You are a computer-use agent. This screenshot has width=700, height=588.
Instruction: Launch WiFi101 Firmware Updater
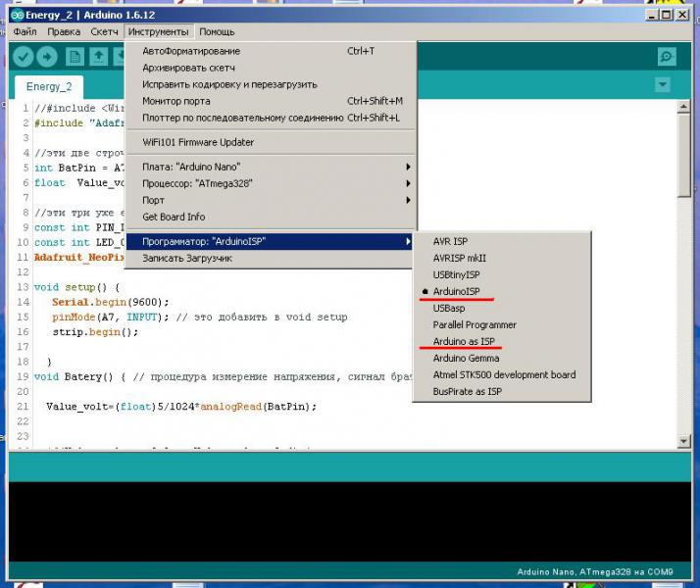(x=271, y=142)
